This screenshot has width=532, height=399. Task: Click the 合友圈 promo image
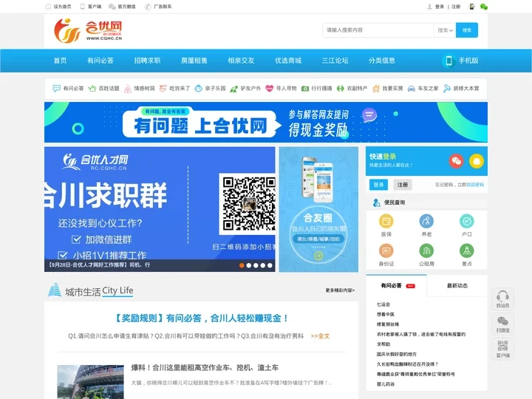pyautogui.click(x=318, y=209)
